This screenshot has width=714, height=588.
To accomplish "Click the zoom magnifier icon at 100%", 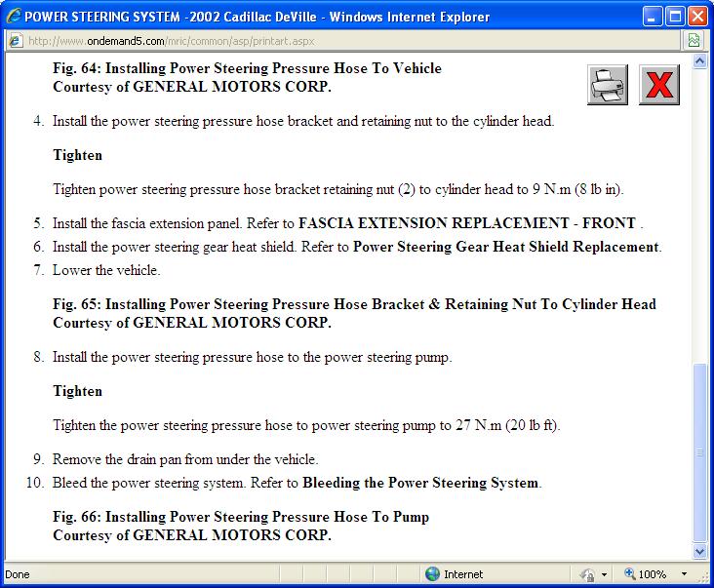I will point(630,573).
